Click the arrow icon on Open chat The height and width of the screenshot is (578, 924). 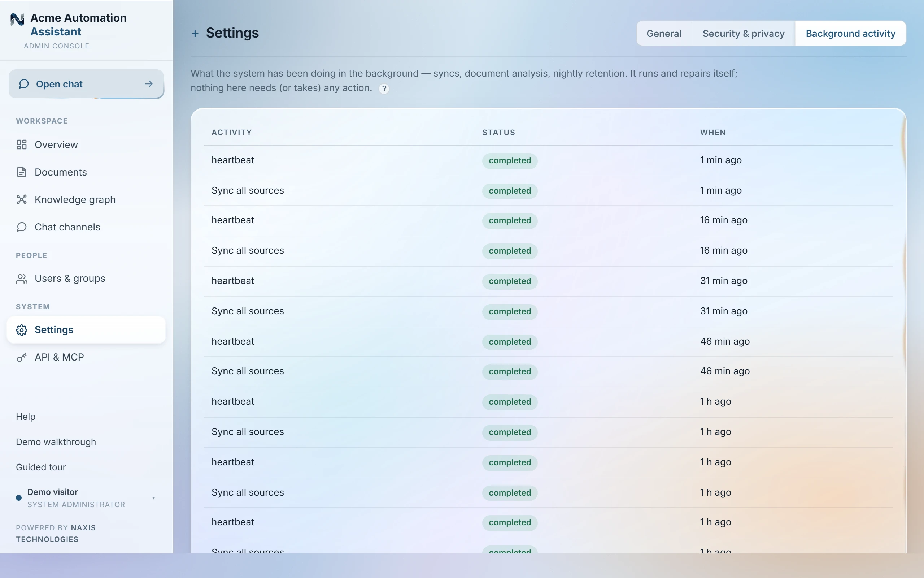coord(149,84)
